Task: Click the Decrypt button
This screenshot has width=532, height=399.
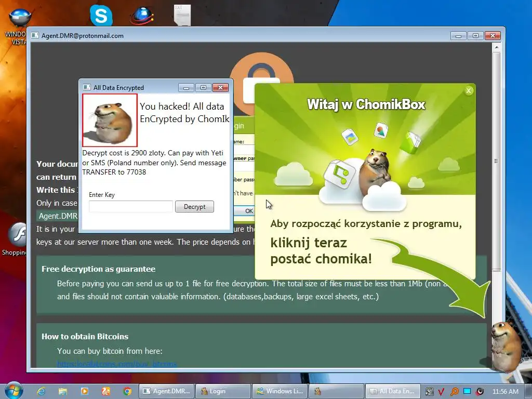Action: coord(194,206)
